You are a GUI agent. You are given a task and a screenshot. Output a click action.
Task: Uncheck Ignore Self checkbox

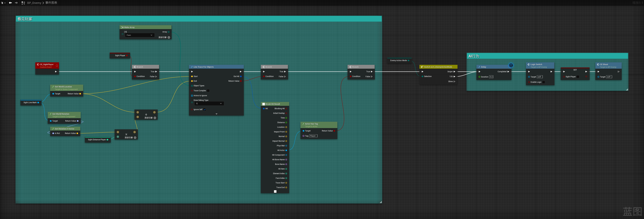[x=204, y=109]
